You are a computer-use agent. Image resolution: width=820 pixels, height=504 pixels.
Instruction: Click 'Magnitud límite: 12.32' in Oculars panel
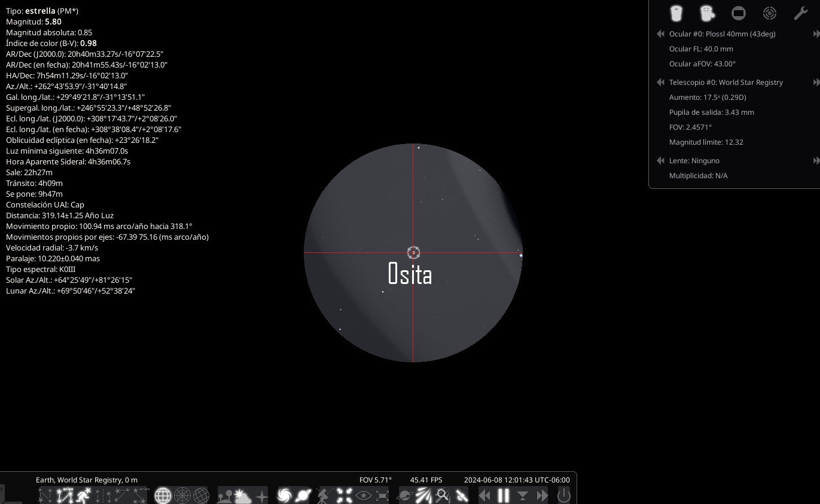pos(706,142)
